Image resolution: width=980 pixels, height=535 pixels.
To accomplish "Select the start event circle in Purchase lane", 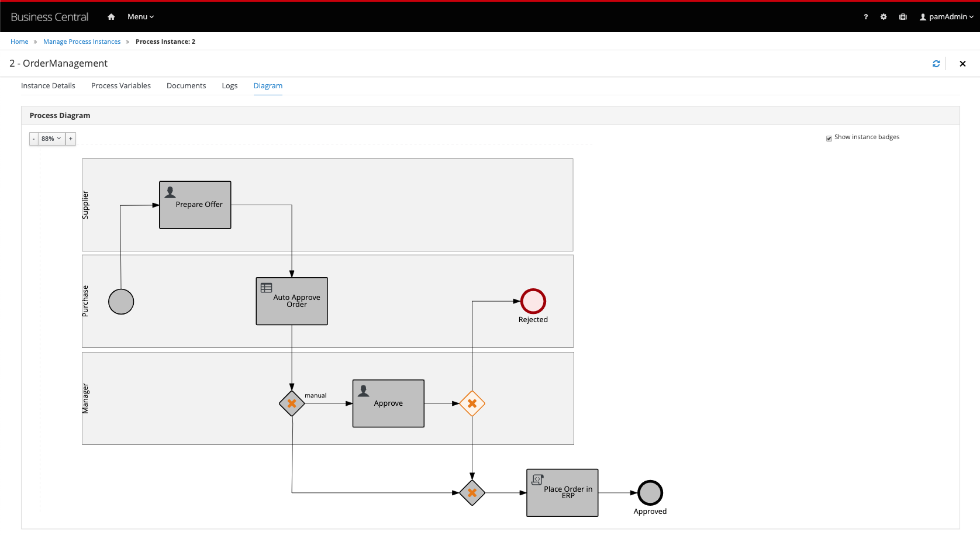I will click(121, 302).
